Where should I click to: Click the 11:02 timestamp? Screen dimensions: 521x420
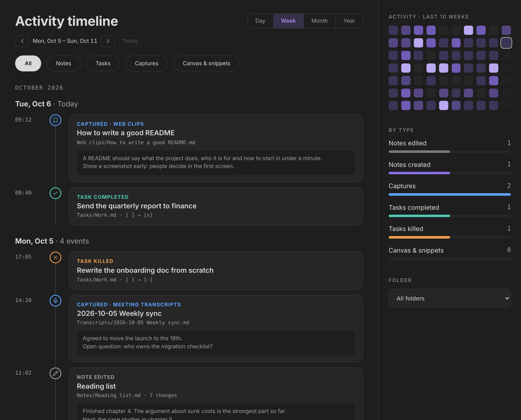coord(23,373)
